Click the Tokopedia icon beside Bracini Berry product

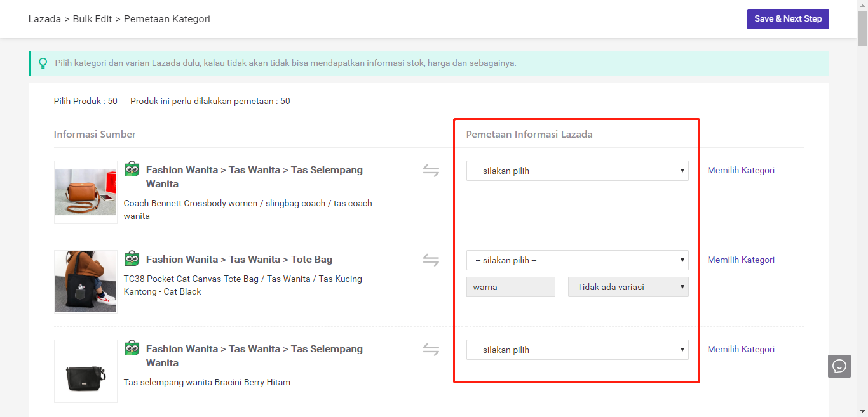pos(132,347)
